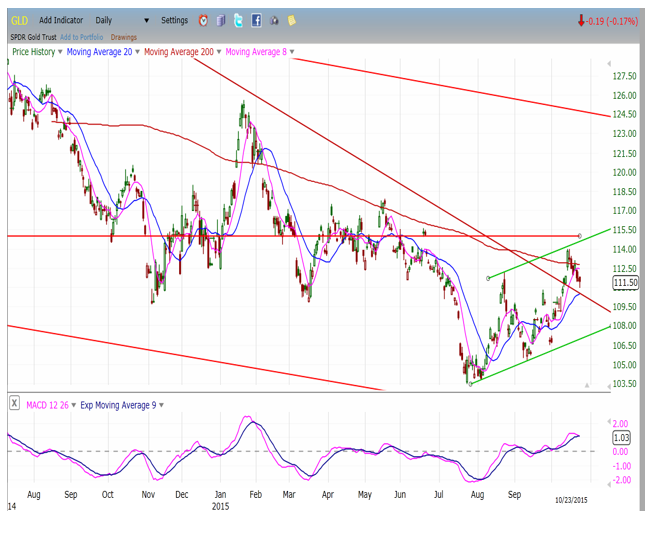Open the Add Indicator menu
The image size is (653, 537).
[61, 20]
